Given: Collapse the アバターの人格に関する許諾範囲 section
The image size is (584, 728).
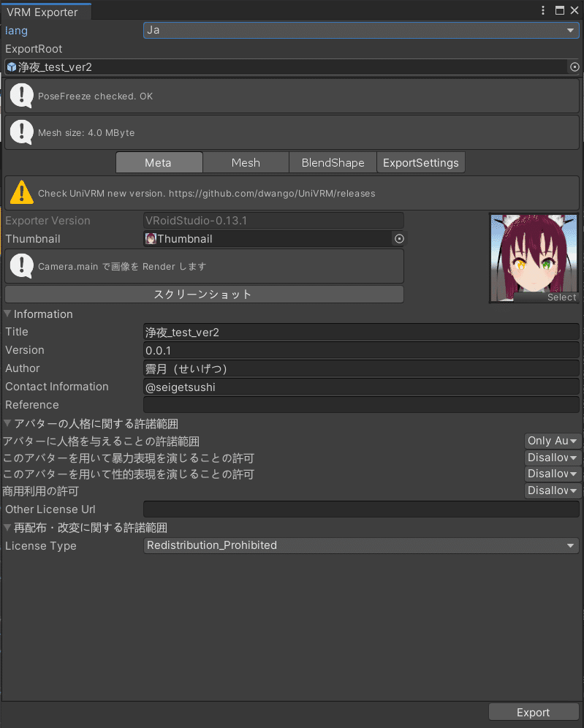Looking at the screenshot, I should [7, 423].
